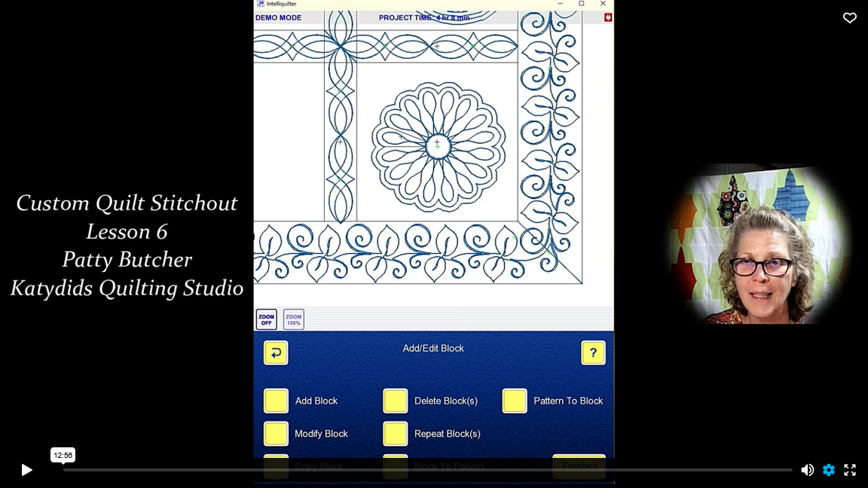The height and width of the screenshot is (488, 868).
Task: Seek along the video progress bar
Action: click(x=427, y=470)
